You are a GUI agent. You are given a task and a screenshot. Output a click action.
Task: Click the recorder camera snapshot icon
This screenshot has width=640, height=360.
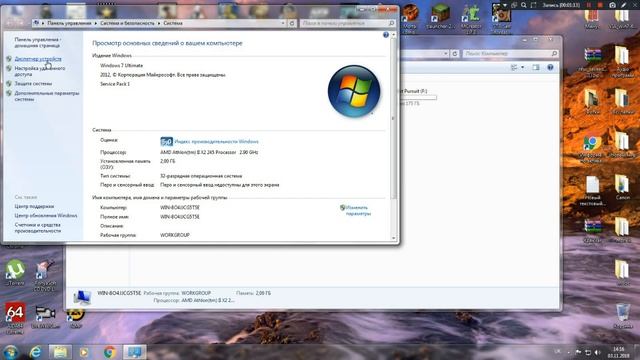point(612,5)
